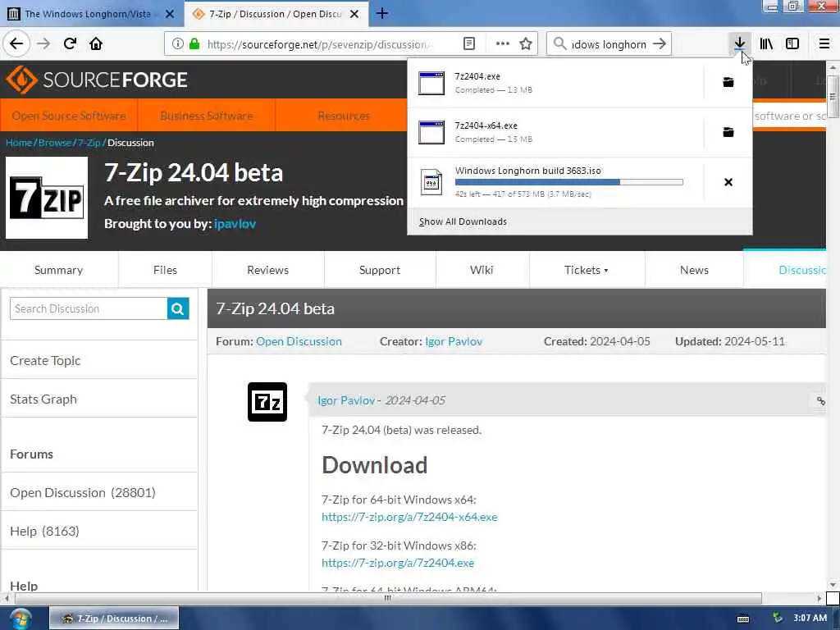The image size is (840, 630).
Task: Open Firefox hamburger menu
Action: (824, 43)
